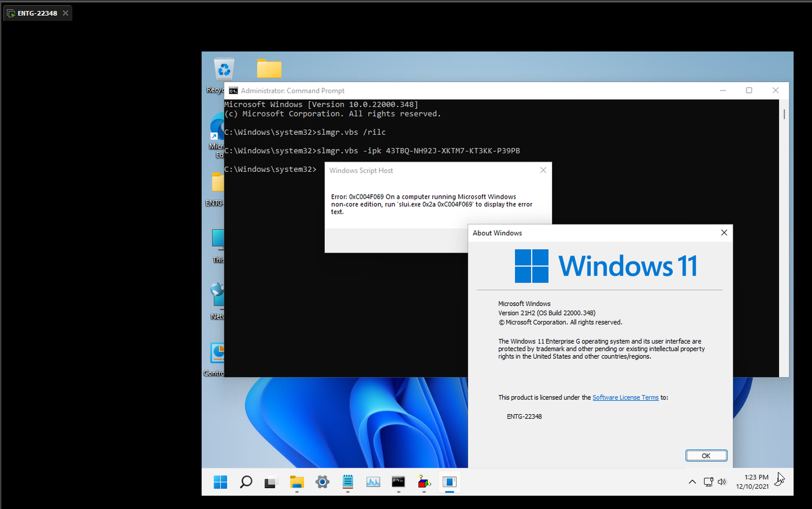Close the About Windows dialog
The image size is (812, 509).
coord(724,233)
